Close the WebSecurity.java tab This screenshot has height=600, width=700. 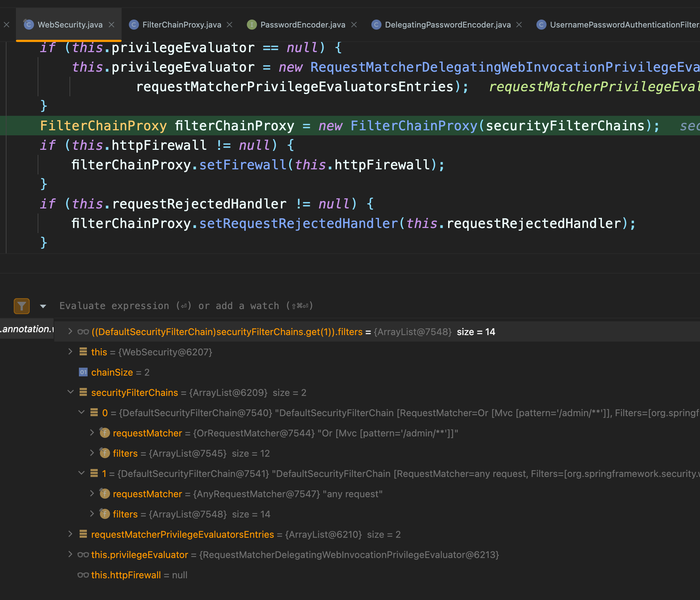point(111,25)
